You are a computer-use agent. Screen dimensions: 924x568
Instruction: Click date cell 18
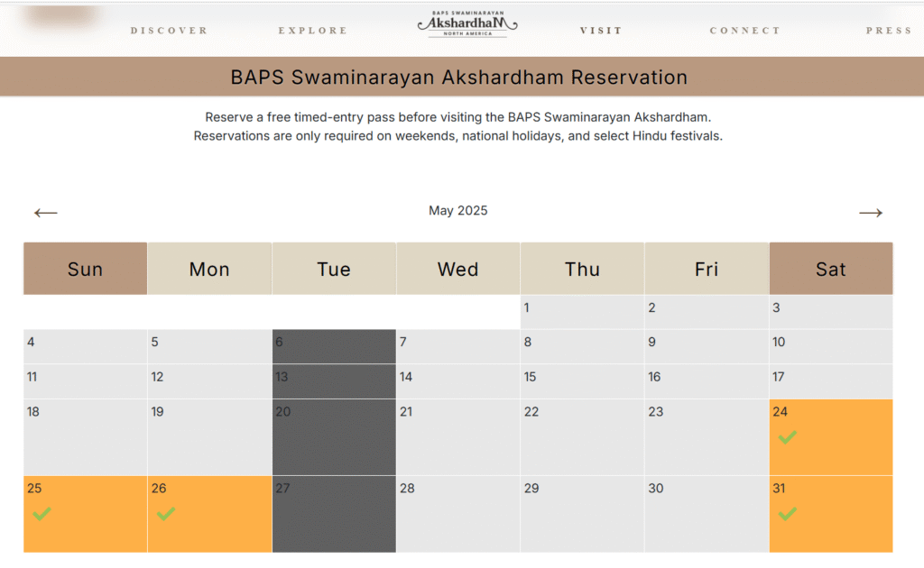pyautogui.click(x=86, y=437)
